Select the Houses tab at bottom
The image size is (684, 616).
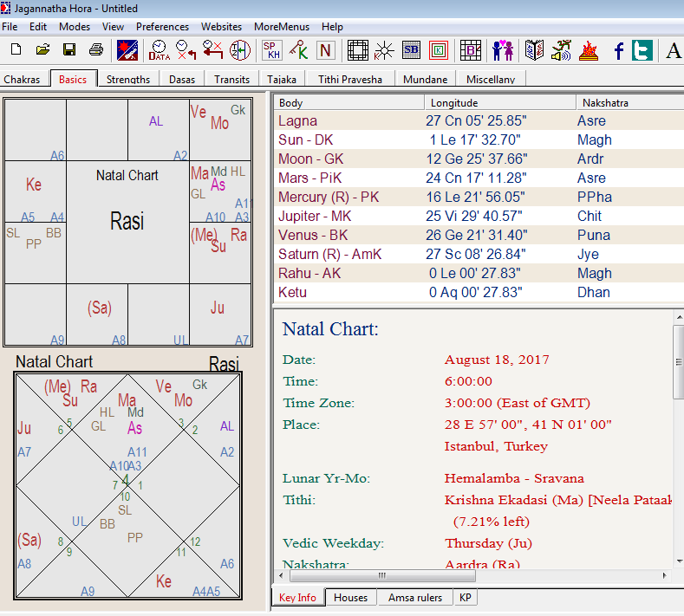click(350, 598)
